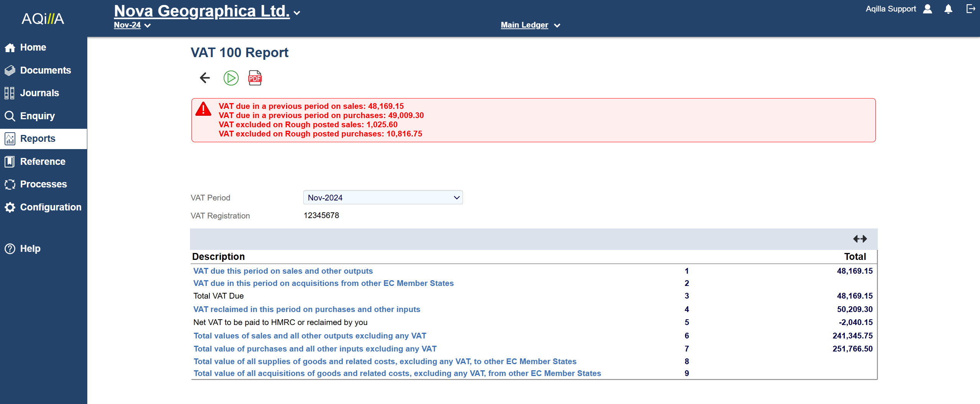Go to Journals in the sidebar
Screen dimensions: 980x404
pyautogui.click(x=39, y=93)
